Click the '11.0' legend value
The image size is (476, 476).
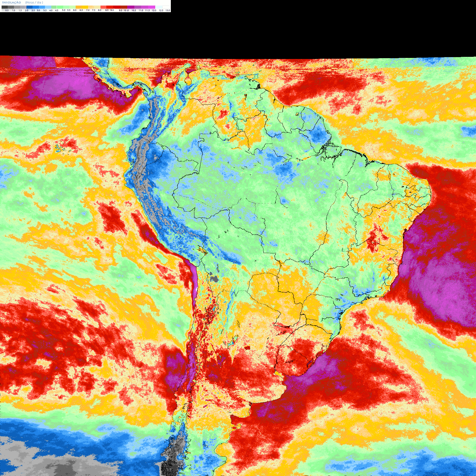(141, 10)
